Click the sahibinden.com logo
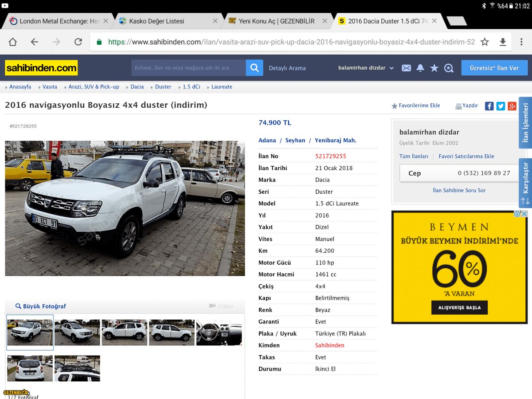The image size is (532, 399). click(41, 68)
